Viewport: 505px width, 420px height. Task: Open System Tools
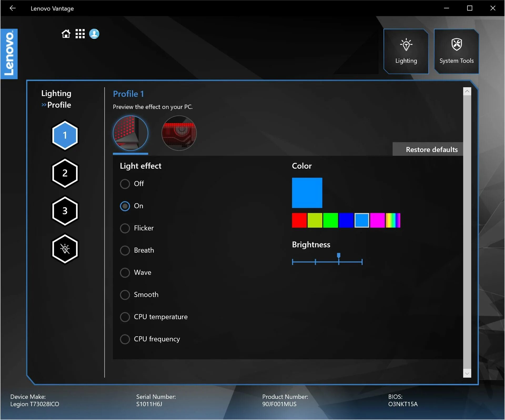pyautogui.click(x=456, y=51)
